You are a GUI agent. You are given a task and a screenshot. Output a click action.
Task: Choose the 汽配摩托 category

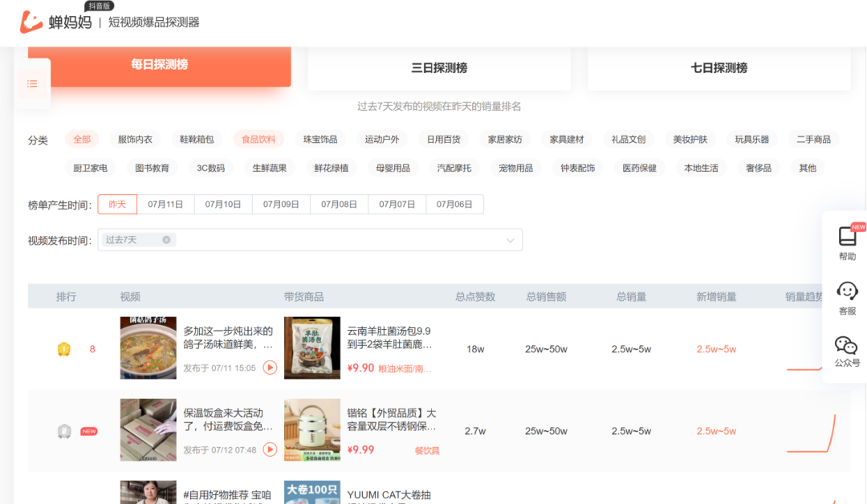tap(454, 168)
